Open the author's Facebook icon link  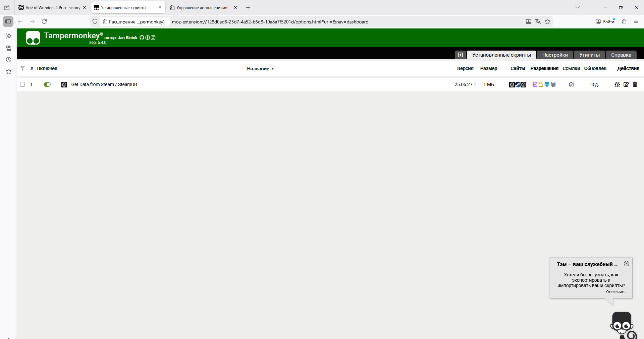(x=148, y=38)
